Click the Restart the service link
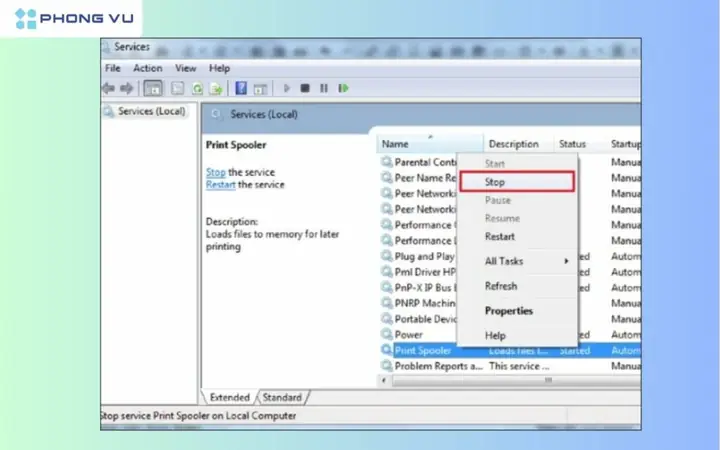The image size is (720, 450). (220, 185)
